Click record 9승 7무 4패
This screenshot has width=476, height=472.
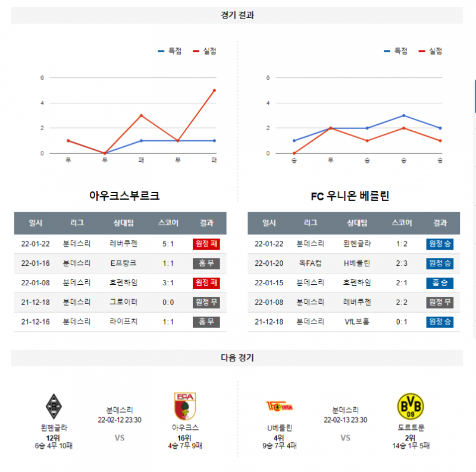[x=280, y=446]
